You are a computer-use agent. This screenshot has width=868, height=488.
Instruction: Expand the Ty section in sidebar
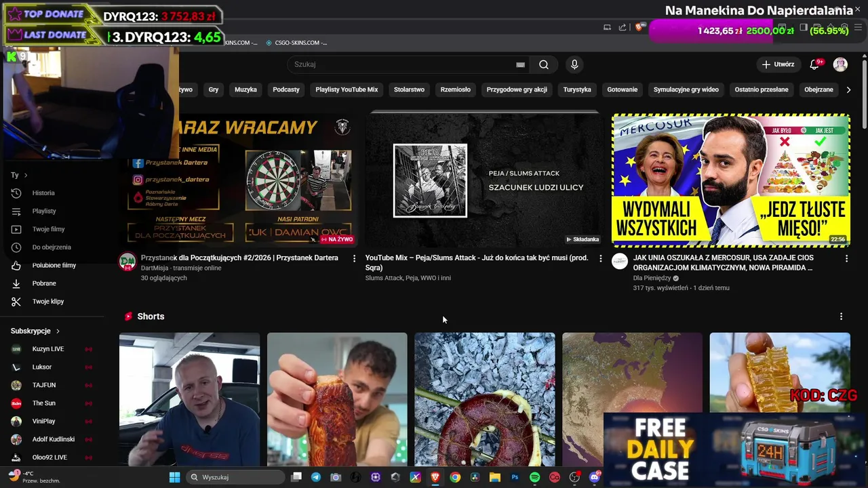(19, 175)
